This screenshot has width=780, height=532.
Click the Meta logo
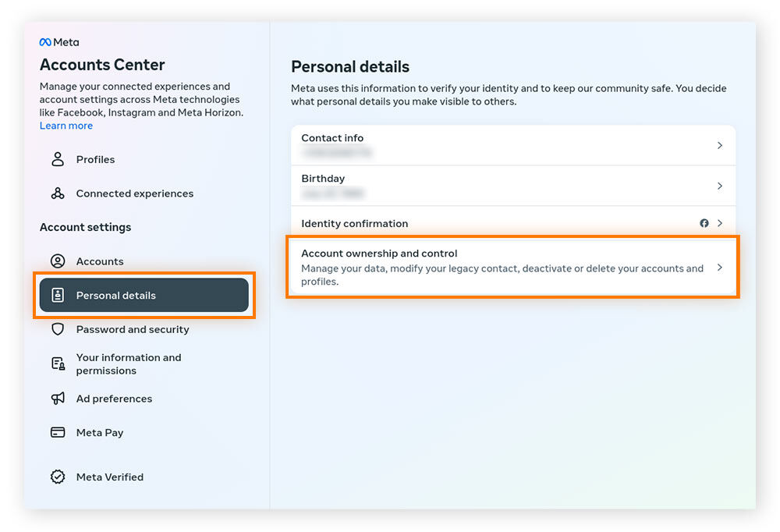coord(59,42)
